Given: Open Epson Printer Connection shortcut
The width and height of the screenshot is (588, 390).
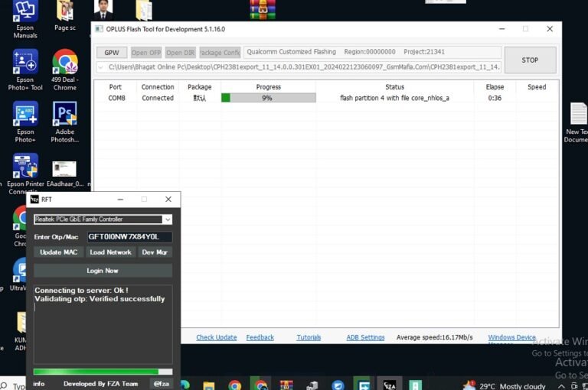Looking at the screenshot, I should 25,173.
